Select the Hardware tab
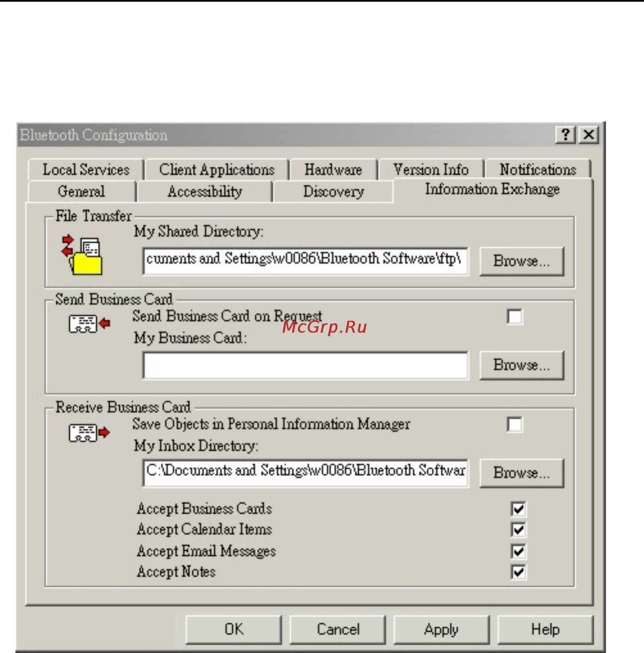 click(334, 170)
